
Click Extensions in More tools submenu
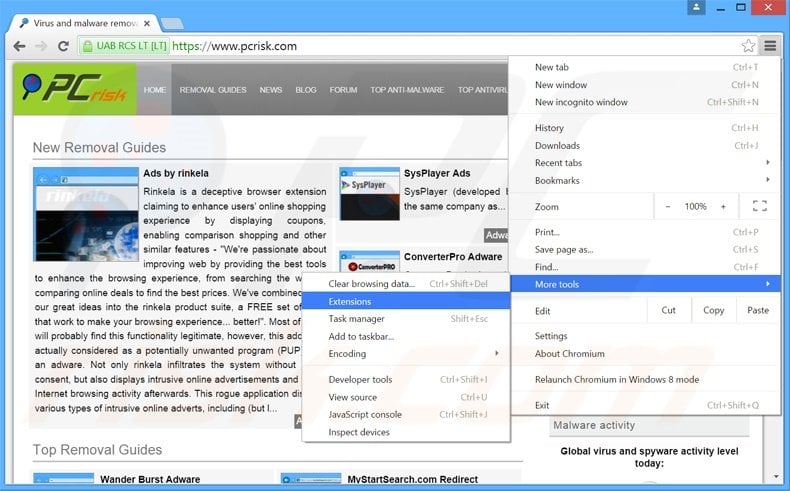[x=407, y=301]
